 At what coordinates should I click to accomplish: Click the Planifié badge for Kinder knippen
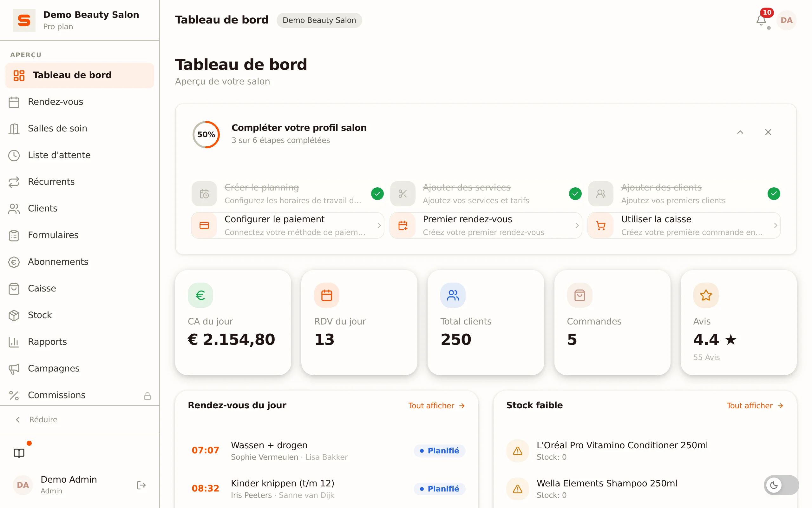439,489
